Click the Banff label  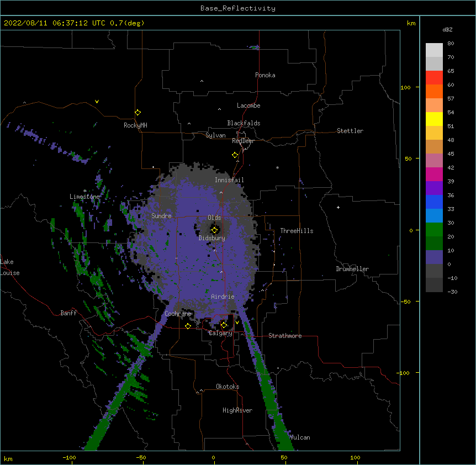click(68, 313)
